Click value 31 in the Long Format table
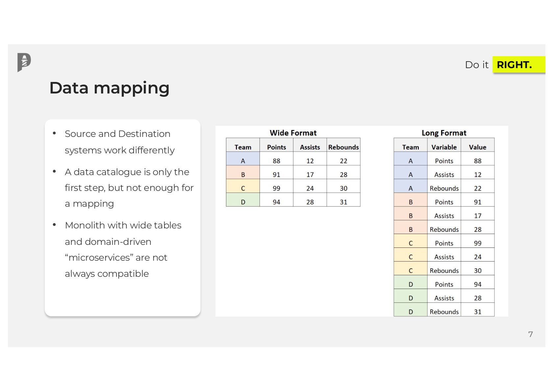This screenshot has height=392, width=554. [x=477, y=312]
